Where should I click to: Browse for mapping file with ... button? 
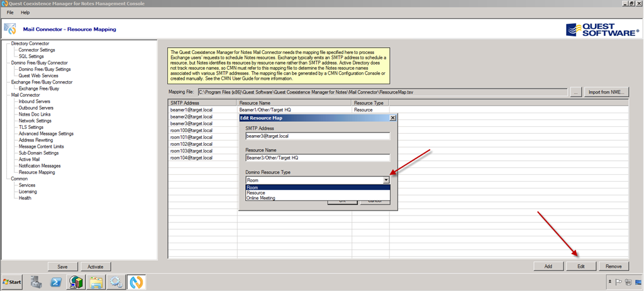(576, 92)
